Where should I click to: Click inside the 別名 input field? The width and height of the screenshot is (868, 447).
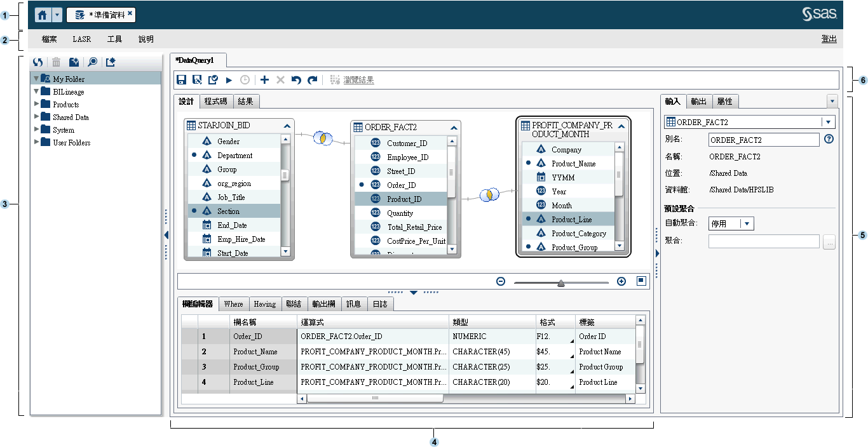[x=763, y=140]
